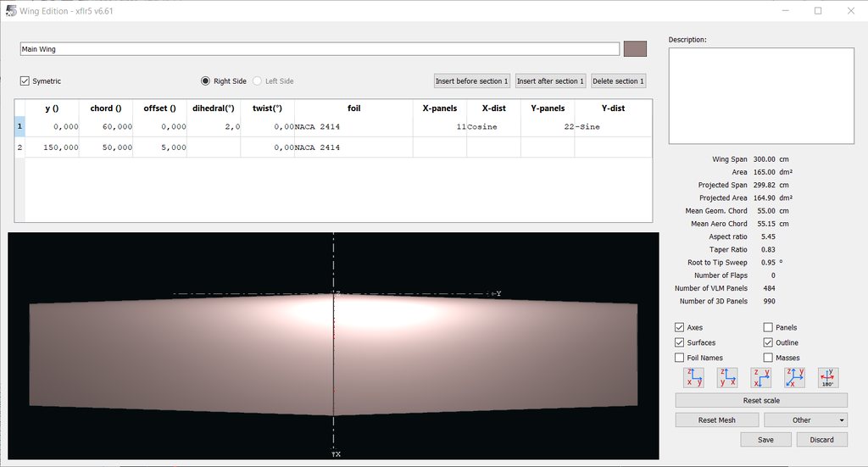This screenshot has height=467, width=868.
Task: Click the 180° flip view icon
Action: 828,378
